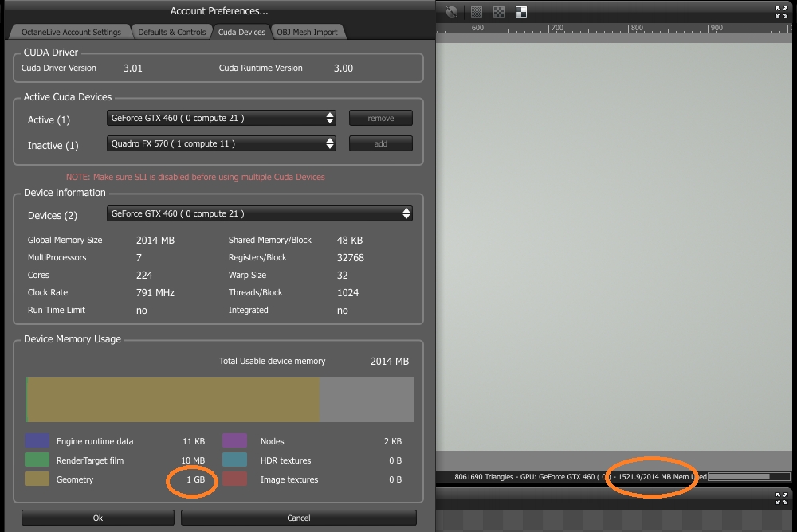The height and width of the screenshot is (532, 797).
Task: Click the Nodes memory value 2 KB
Action: pyautogui.click(x=393, y=441)
